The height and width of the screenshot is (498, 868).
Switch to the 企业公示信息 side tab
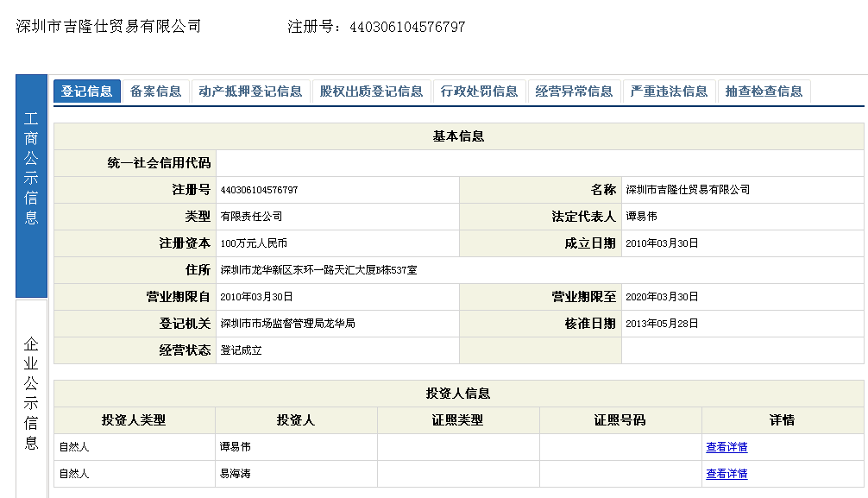[x=31, y=394]
